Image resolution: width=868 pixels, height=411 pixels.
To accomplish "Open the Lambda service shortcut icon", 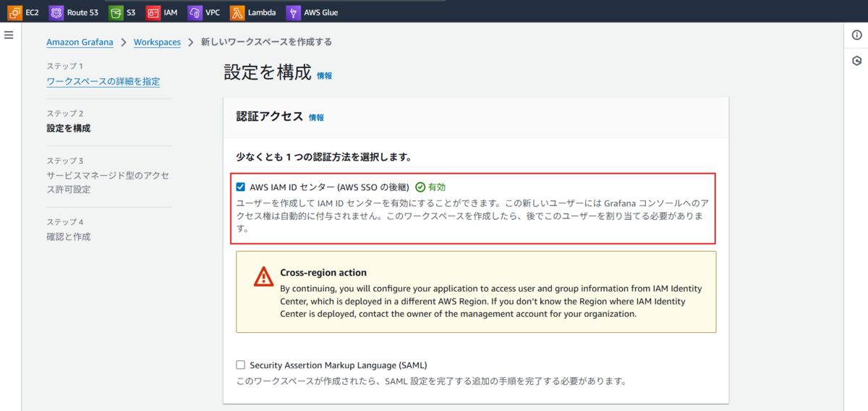I will pyautogui.click(x=237, y=12).
